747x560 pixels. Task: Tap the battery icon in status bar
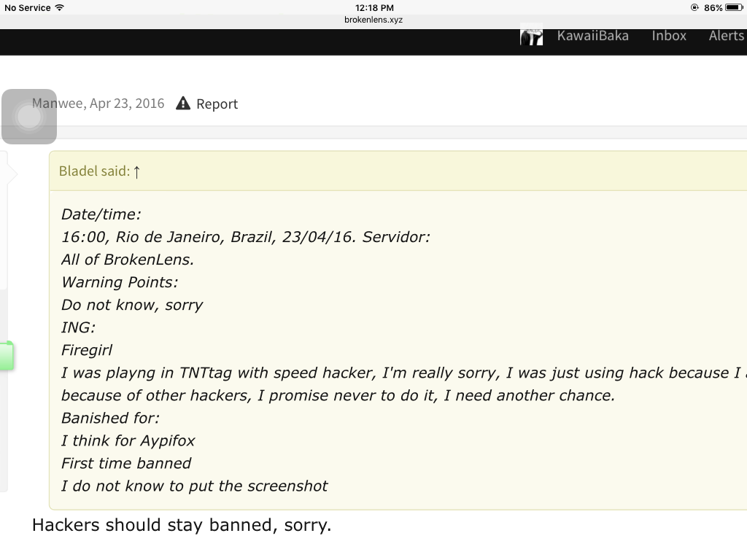point(734,7)
